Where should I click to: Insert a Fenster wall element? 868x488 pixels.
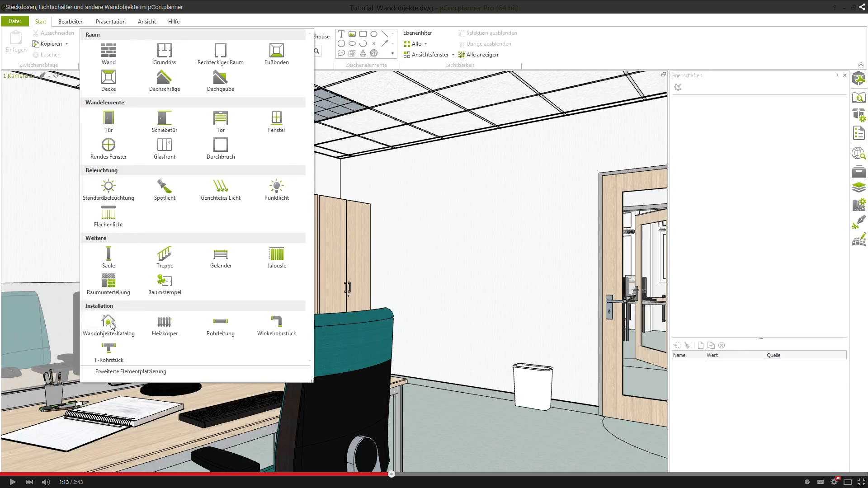pos(276,118)
